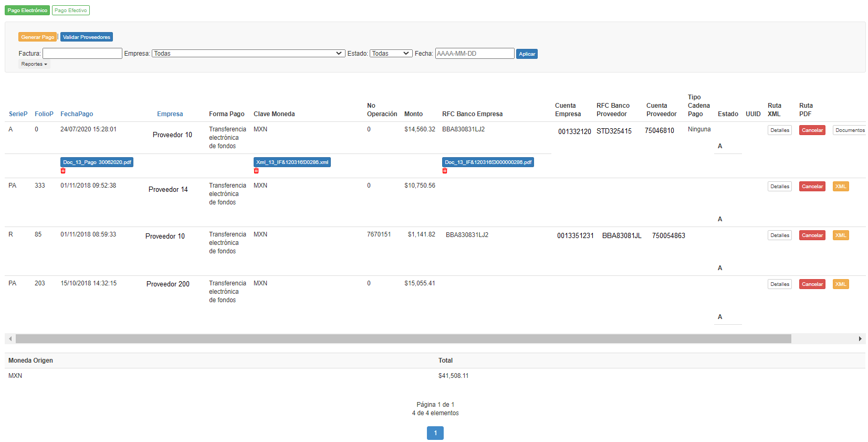Apply filters with the Aplicar button

527,54
